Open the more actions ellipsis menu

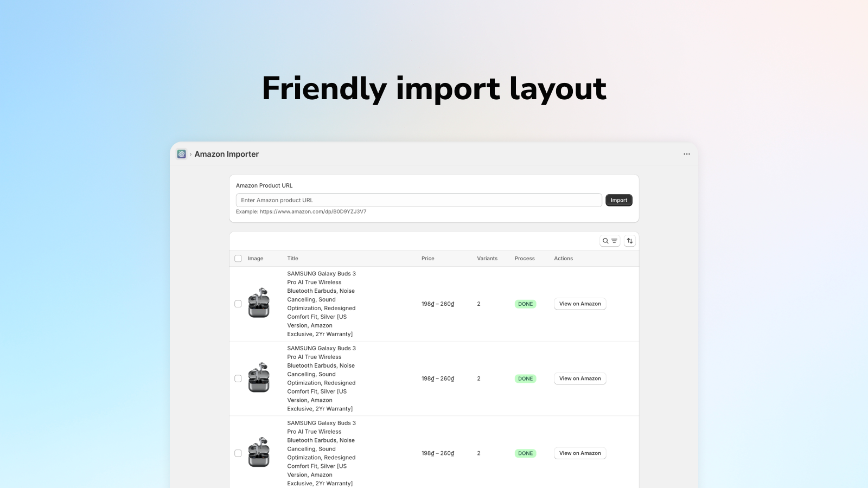[686, 154]
